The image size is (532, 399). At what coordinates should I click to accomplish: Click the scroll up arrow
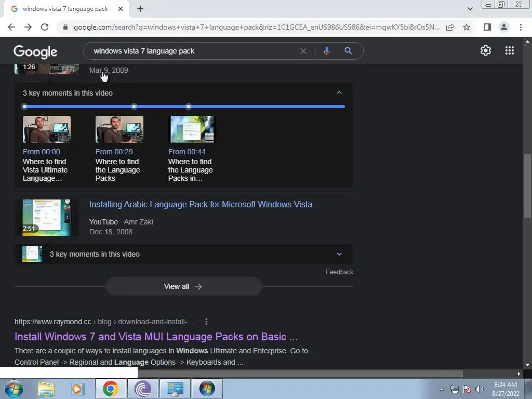pyautogui.click(x=527, y=42)
